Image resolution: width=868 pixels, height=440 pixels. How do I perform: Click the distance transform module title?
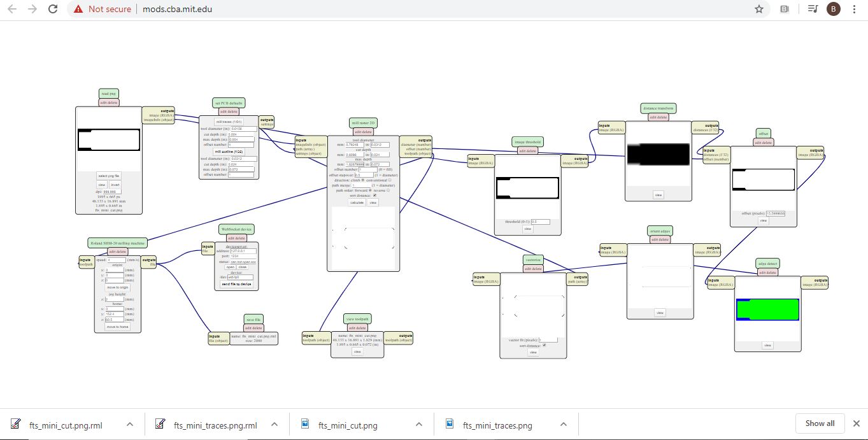(658, 108)
